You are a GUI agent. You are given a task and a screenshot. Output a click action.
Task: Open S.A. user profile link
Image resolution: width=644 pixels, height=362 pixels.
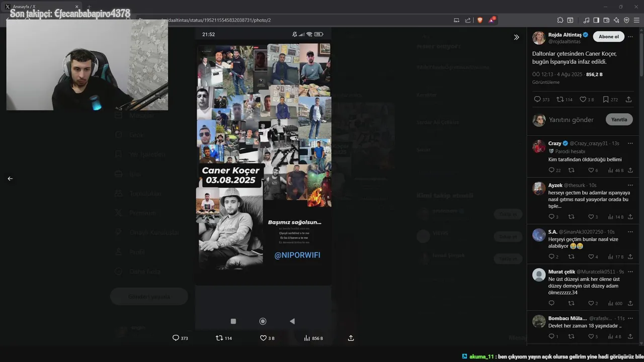(x=553, y=232)
